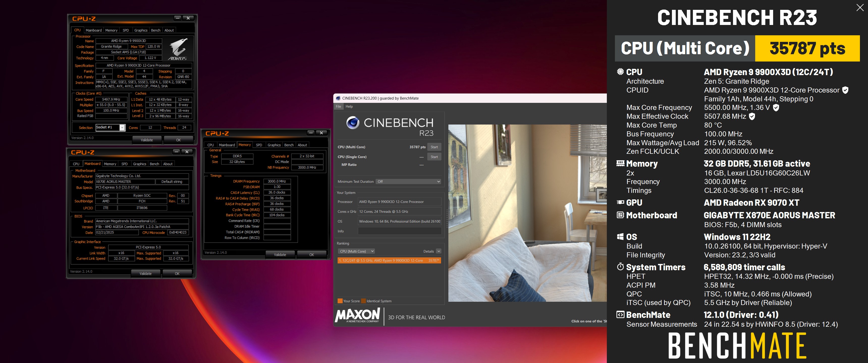Open the CPU (Multi Core) ranking dropdown
868x363 pixels.
click(x=356, y=251)
